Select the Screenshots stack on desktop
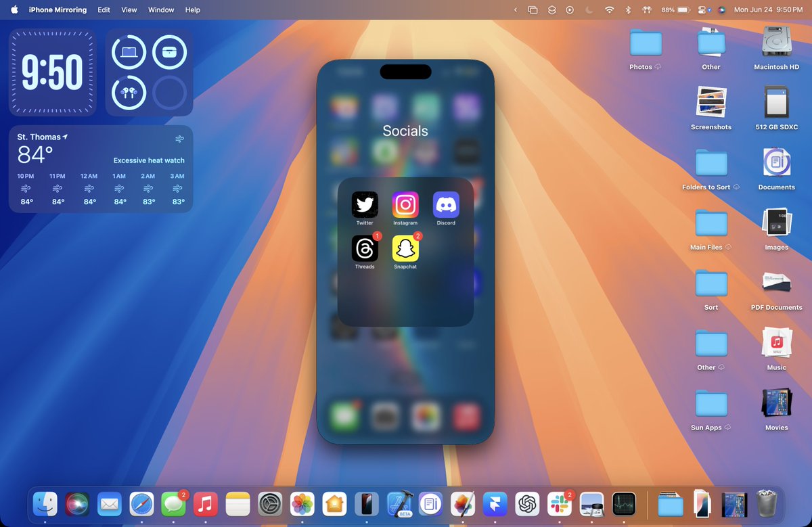812x527 pixels. click(x=711, y=102)
